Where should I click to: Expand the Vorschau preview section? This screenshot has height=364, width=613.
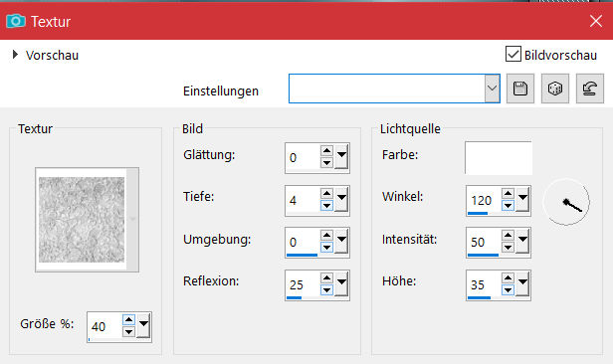[x=15, y=55]
